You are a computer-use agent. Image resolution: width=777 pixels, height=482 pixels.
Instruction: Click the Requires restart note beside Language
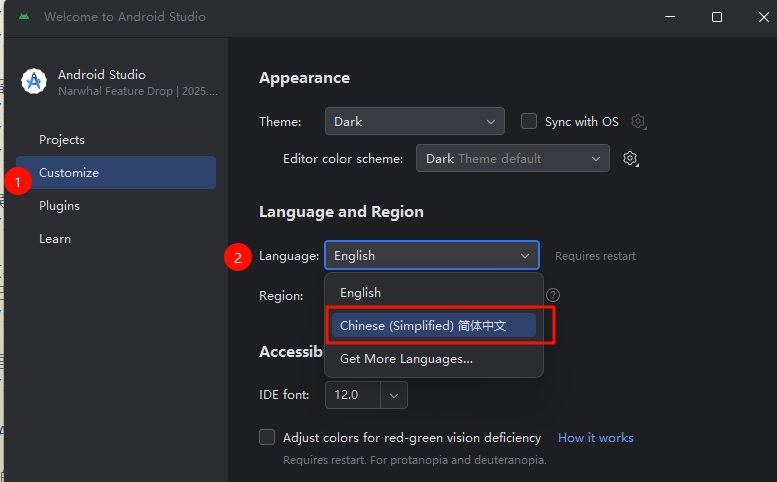595,256
